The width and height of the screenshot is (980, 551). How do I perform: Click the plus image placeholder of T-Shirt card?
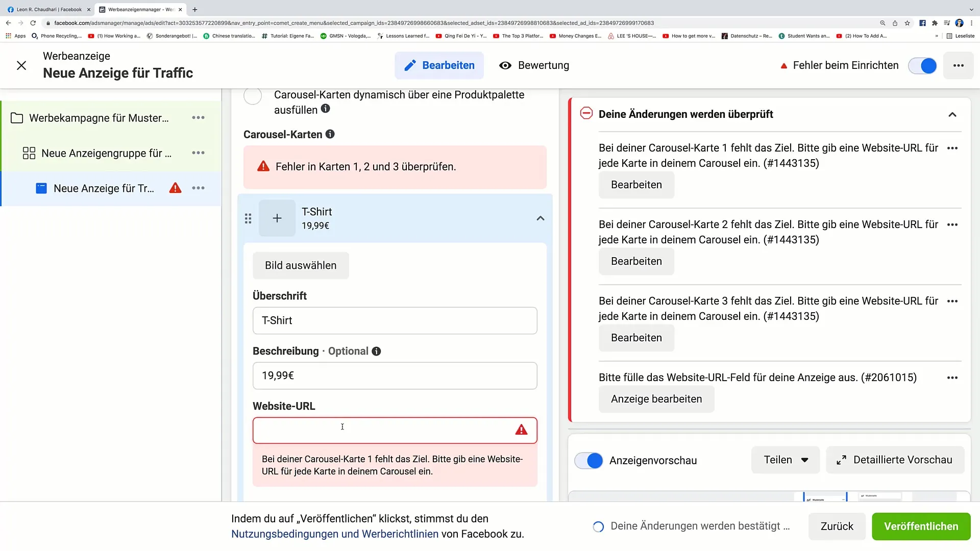click(x=277, y=218)
